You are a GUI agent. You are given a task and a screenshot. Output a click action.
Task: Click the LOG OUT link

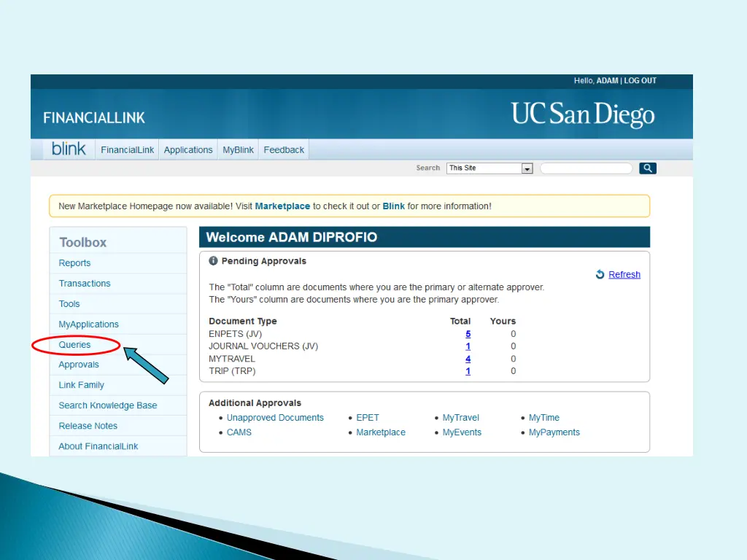[x=640, y=81]
